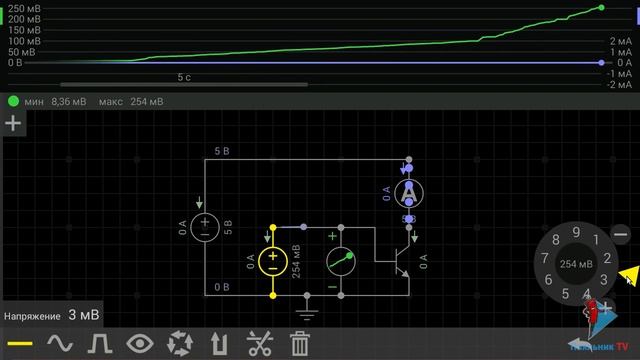Tap the макс 254 мВ readout

tap(131, 102)
